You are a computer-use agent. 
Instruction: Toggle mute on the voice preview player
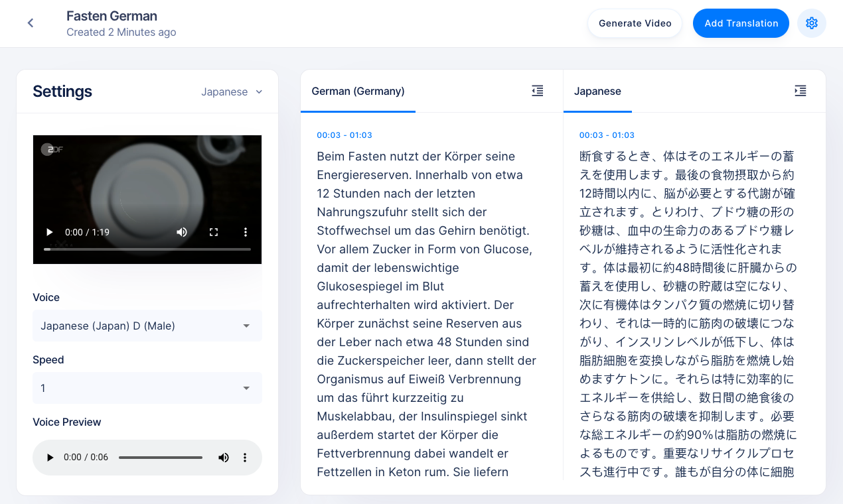[x=223, y=457]
